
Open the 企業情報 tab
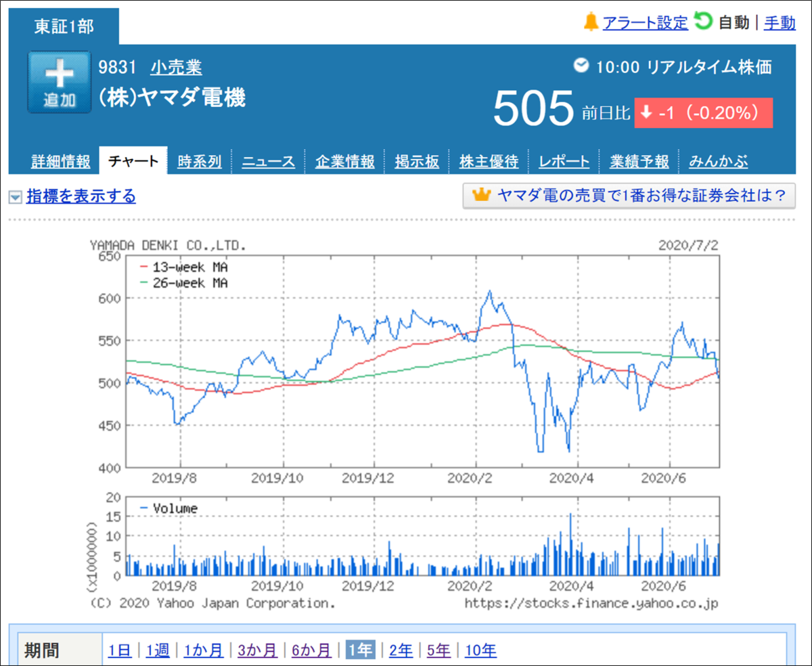tap(345, 162)
